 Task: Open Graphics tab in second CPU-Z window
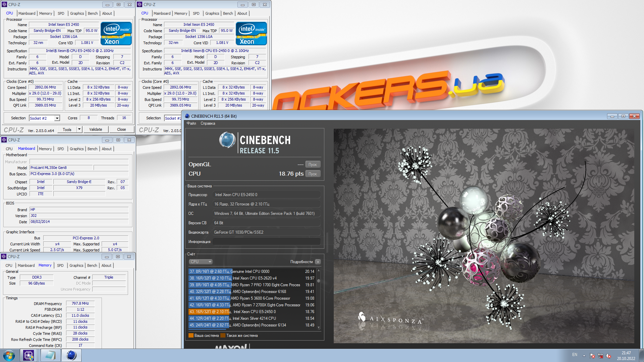[212, 13]
